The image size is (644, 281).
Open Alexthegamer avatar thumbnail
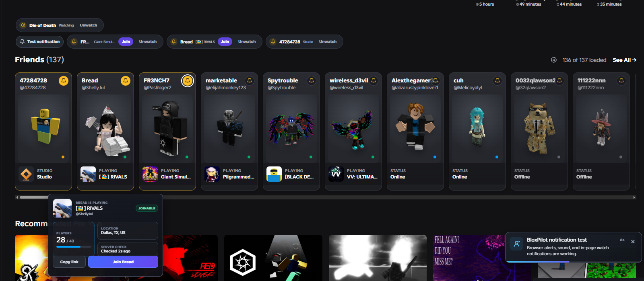click(415, 129)
